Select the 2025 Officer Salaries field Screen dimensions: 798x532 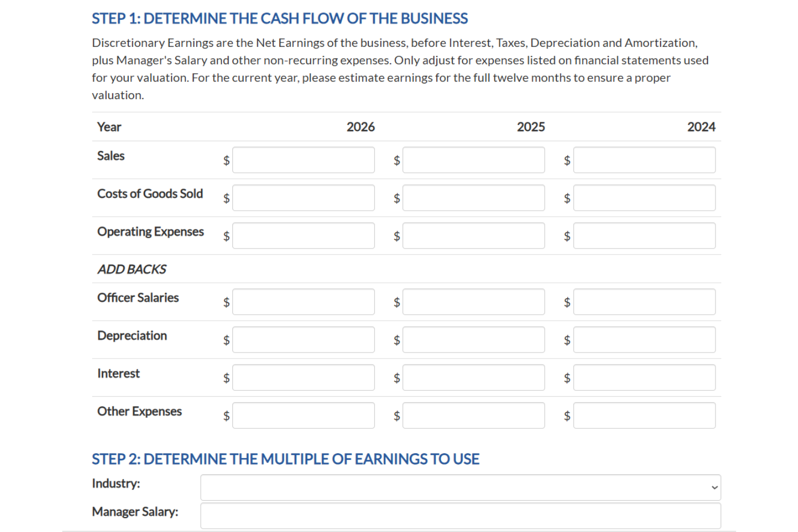pyautogui.click(x=473, y=302)
